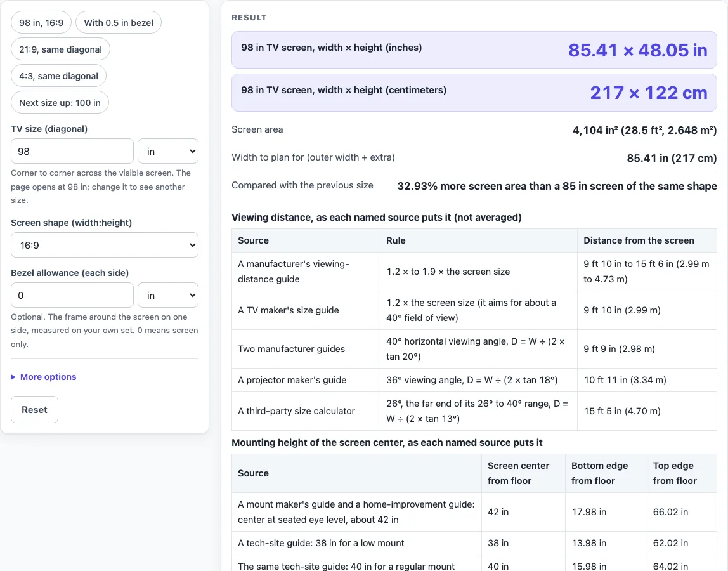Choose the "4:3, same diagonal" preset
728x571 pixels.
58,75
